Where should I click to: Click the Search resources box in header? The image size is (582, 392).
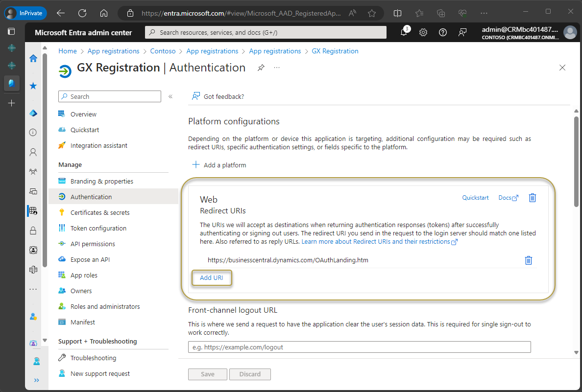tap(266, 32)
